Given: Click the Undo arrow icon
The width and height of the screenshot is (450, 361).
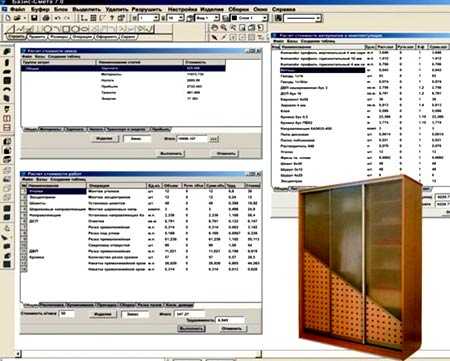Looking at the screenshot, I should point(57,18).
